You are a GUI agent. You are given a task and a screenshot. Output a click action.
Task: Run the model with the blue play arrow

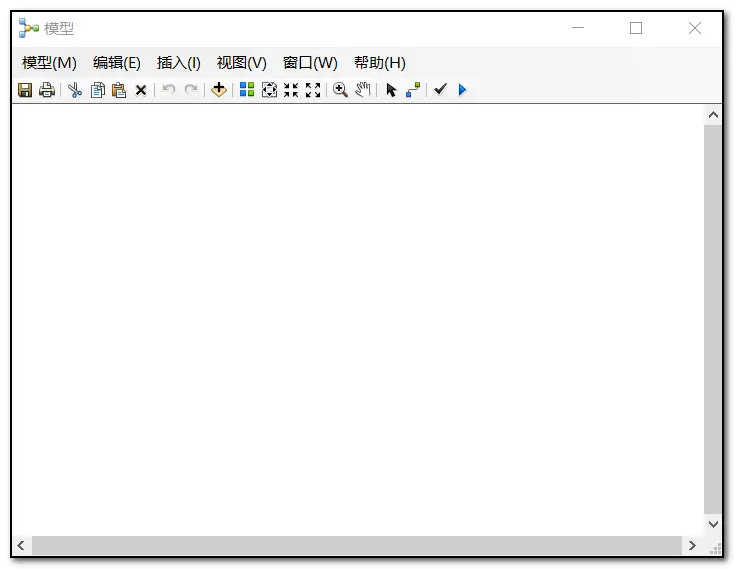coord(462,90)
